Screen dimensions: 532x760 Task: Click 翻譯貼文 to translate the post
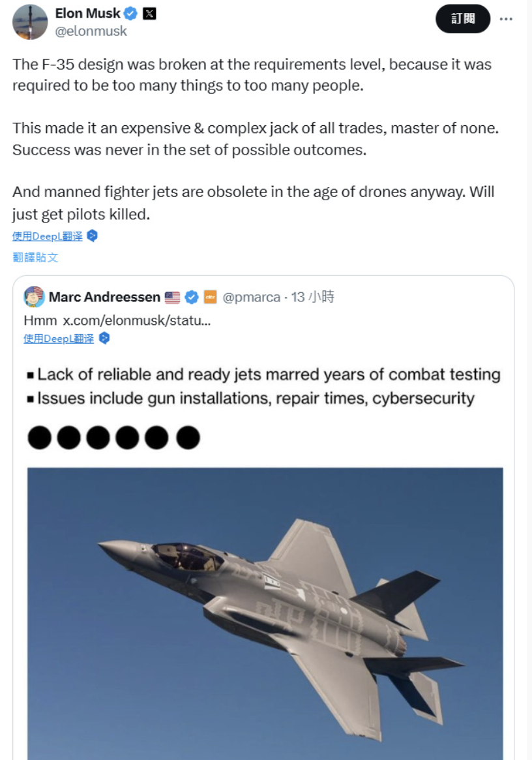coord(35,257)
